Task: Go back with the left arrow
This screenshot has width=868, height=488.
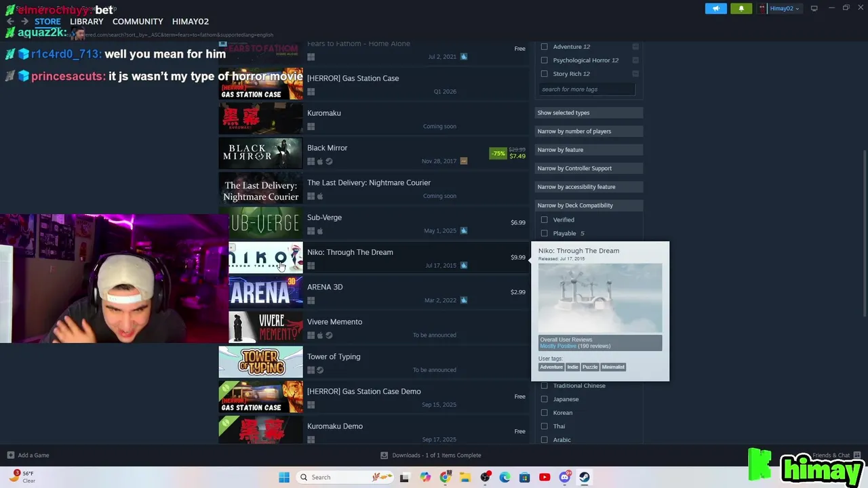Action: 10,22
